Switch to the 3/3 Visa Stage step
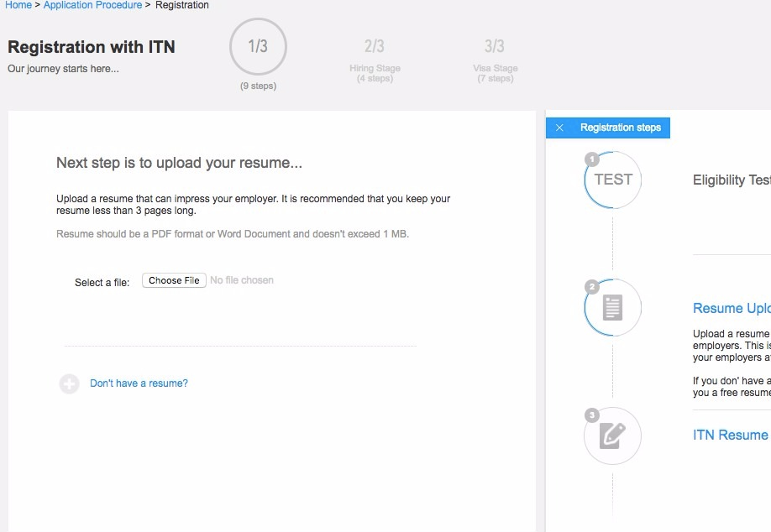The width and height of the screenshot is (771, 532). click(x=495, y=47)
